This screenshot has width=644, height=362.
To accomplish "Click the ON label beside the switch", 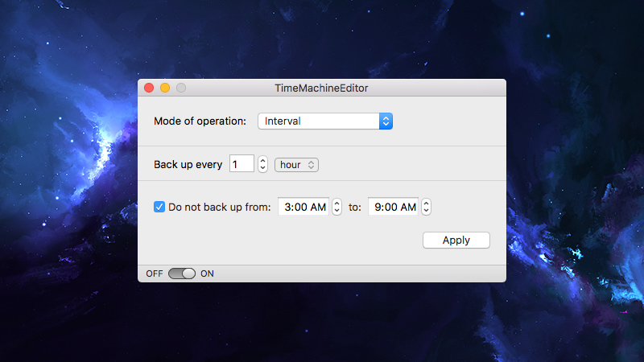I will click(207, 274).
